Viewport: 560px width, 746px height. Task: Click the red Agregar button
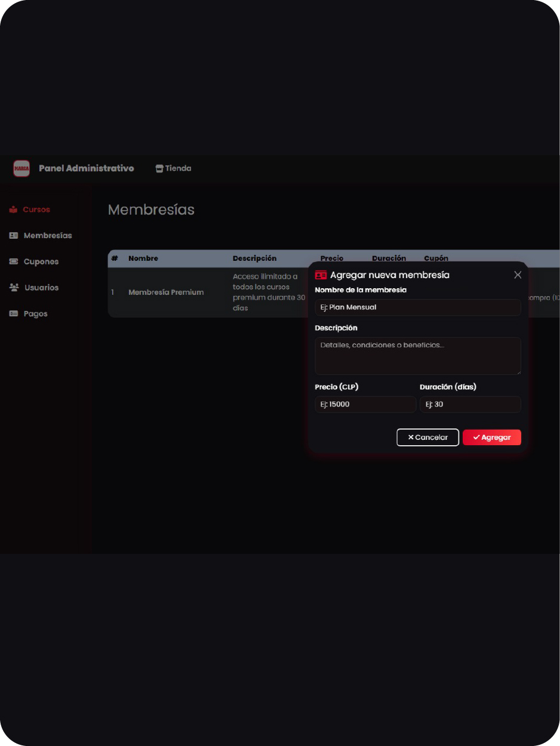pyautogui.click(x=491, y=437)
